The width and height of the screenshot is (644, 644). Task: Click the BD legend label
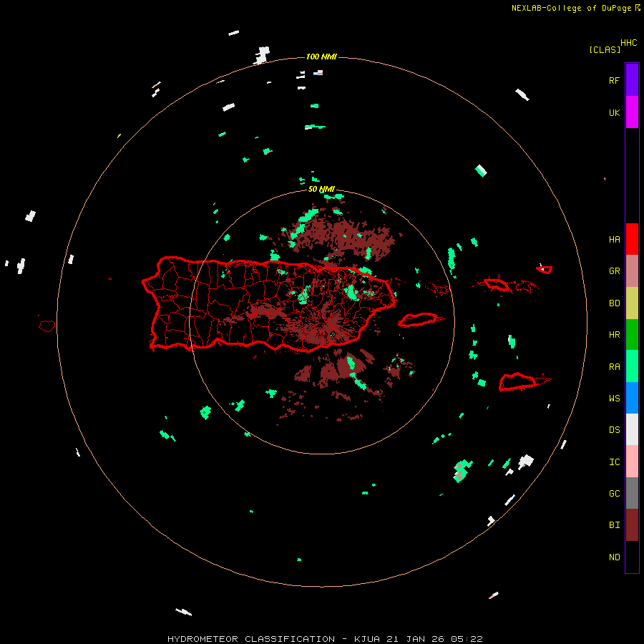point(614,303)
